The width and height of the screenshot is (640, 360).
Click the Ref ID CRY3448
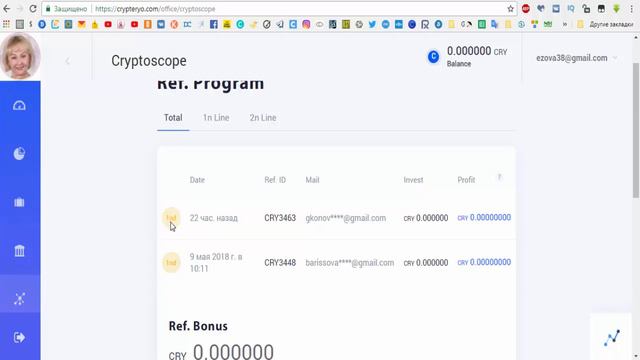tap(280, 262)
